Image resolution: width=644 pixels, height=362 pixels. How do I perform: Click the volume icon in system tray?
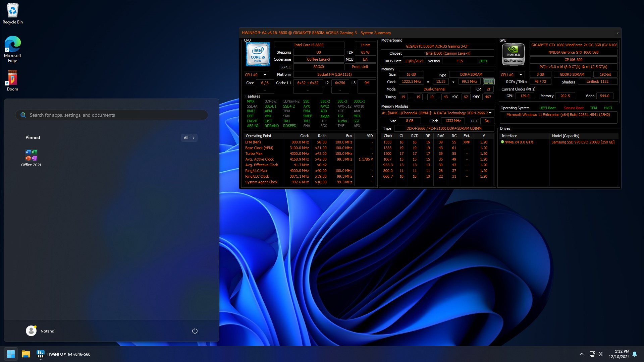[600, 354]
